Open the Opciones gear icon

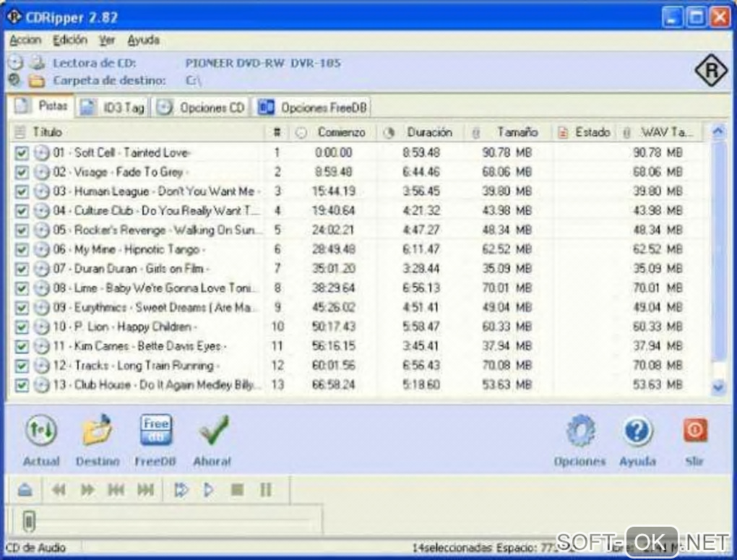580,430
